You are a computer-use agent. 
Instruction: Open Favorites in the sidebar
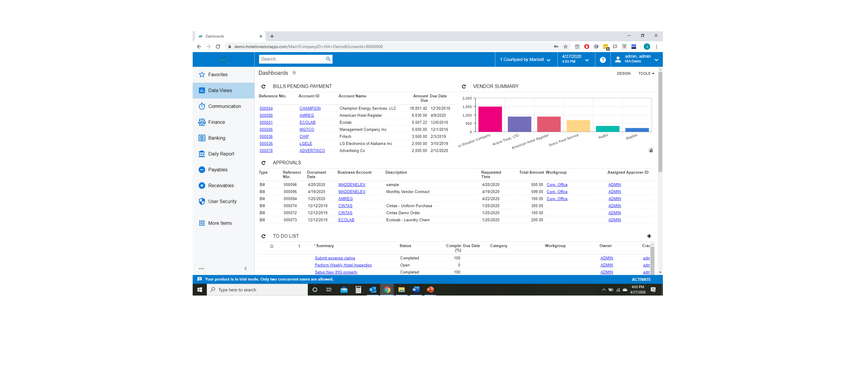click(218, 75)
